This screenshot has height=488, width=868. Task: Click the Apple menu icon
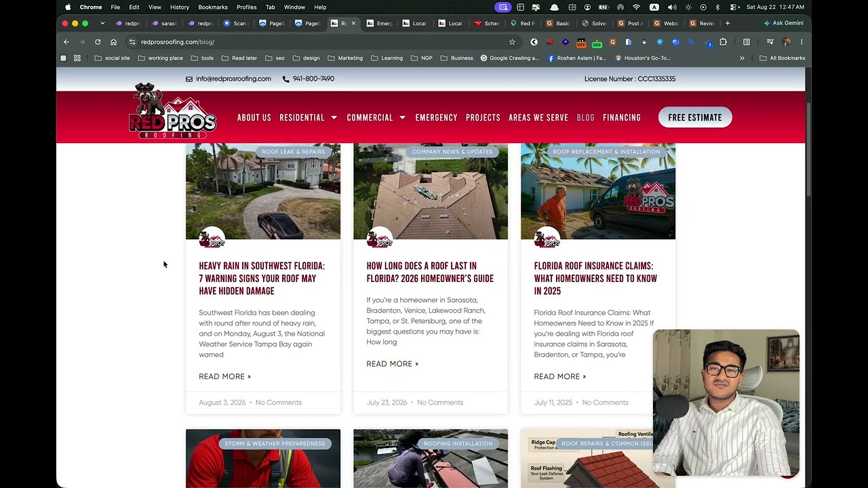point(68,7)
